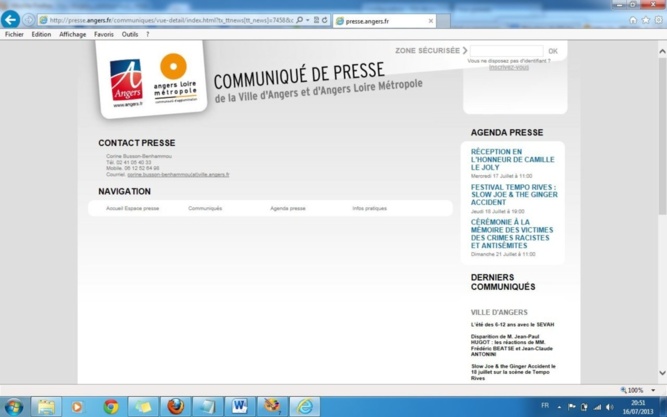Open the Fichier menu
This screenshot has width=667, height=417.
pos(14,34)
